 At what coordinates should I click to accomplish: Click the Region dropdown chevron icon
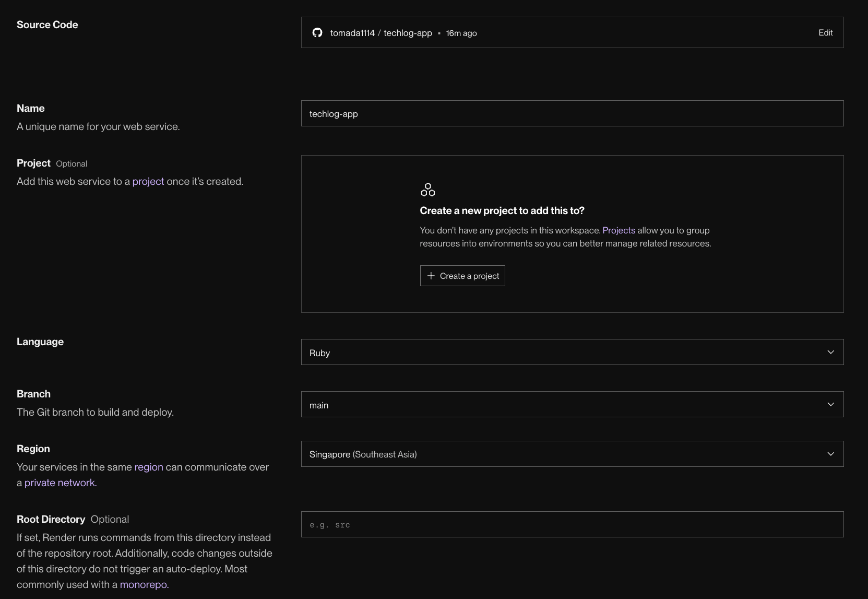(830, 454)
